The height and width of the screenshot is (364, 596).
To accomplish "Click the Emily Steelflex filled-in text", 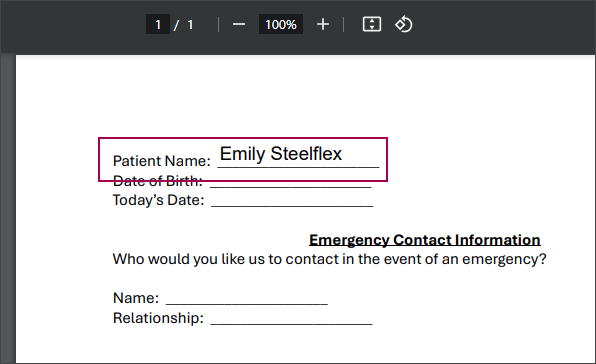I will coord(281,154).
